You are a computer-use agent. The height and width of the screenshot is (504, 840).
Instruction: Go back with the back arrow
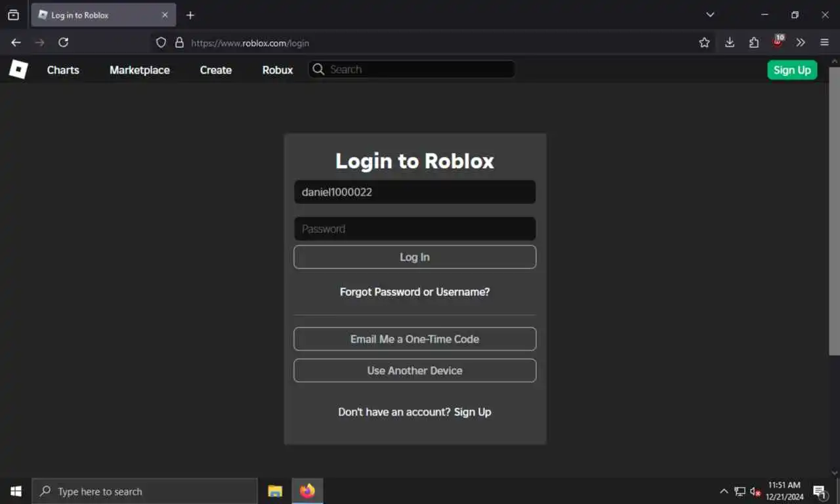click(x=16, y=43)
